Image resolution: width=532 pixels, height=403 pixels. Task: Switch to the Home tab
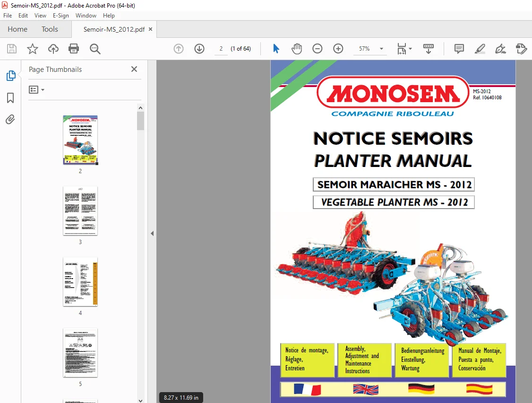click(x=17, y=29)
